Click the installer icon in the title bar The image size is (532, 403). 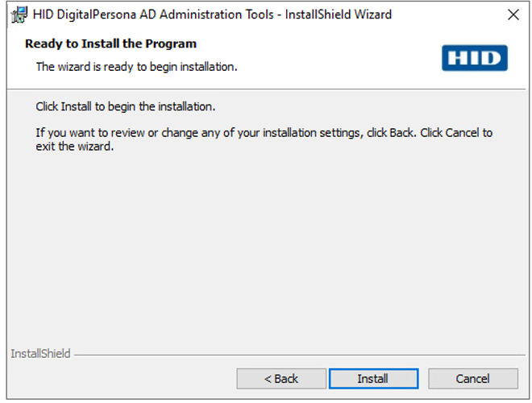click(x=19, y=15)
